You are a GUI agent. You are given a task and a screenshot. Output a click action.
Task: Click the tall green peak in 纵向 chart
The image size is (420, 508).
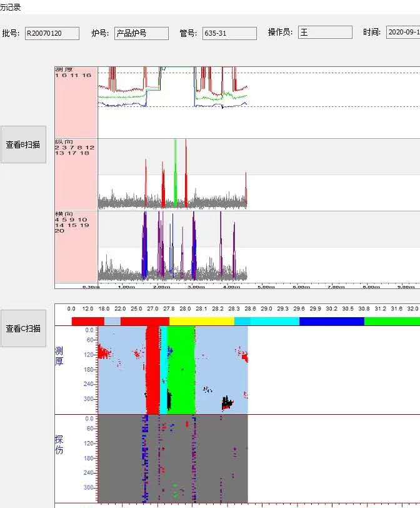(175, 163)
